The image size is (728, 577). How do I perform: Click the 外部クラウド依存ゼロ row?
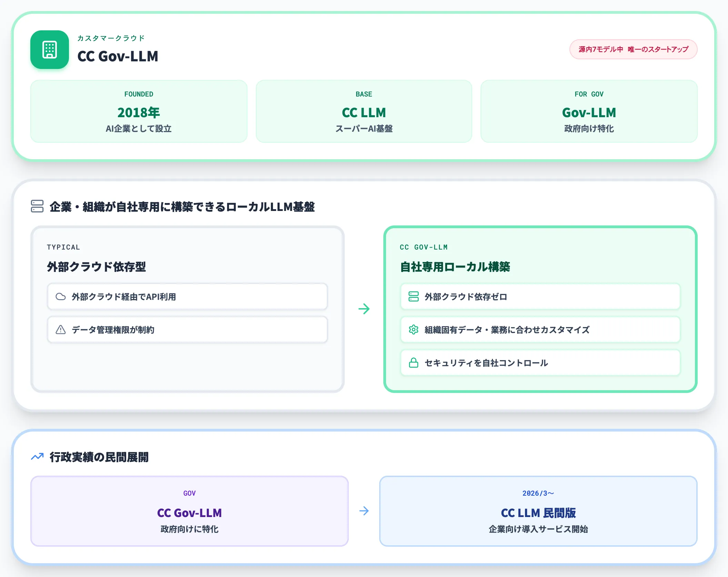(540, 296)
